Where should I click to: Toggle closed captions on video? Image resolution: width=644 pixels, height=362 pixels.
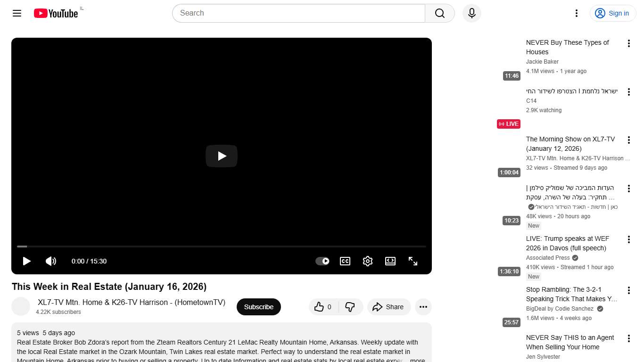345,261
